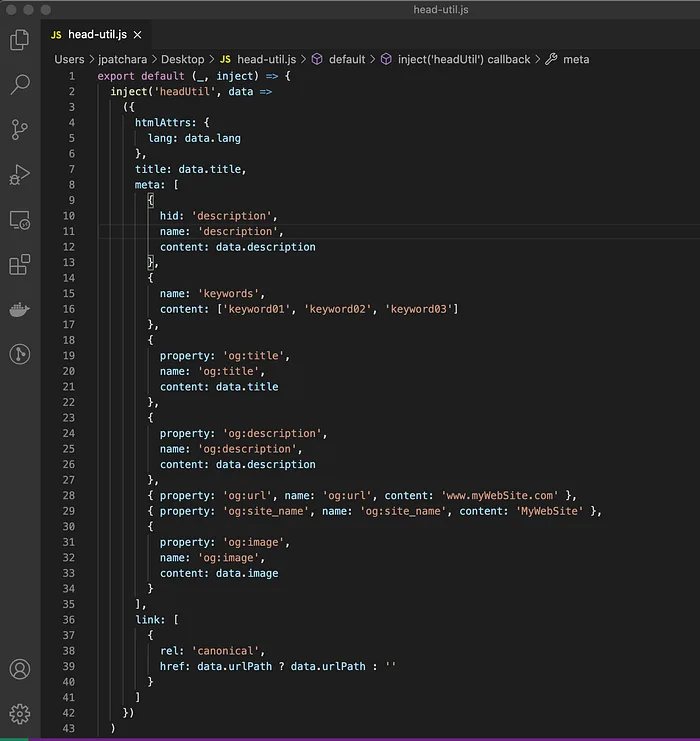Open the Extensions marketplace view
This screenshot has width=700, height=741.
(20, 265)
